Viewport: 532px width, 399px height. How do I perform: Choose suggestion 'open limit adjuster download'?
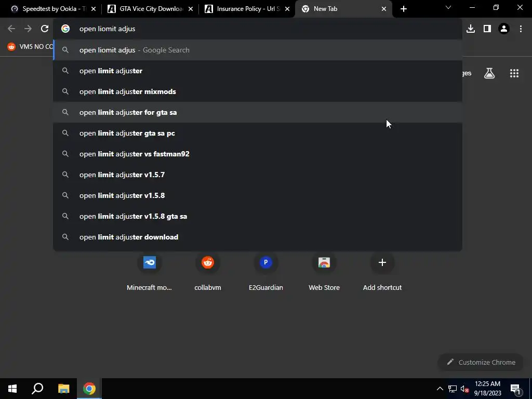[x=258, y=237]
